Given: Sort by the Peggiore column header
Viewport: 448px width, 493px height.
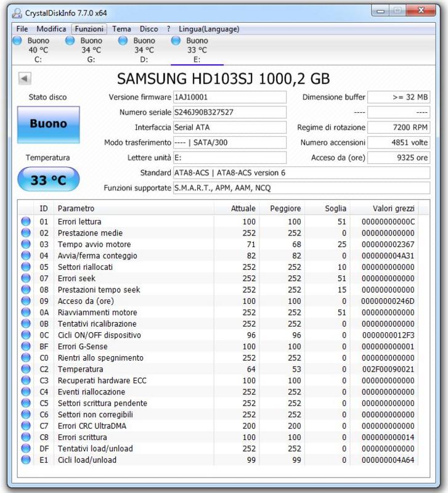Looking at the screenshot, I should click(282, 208).
